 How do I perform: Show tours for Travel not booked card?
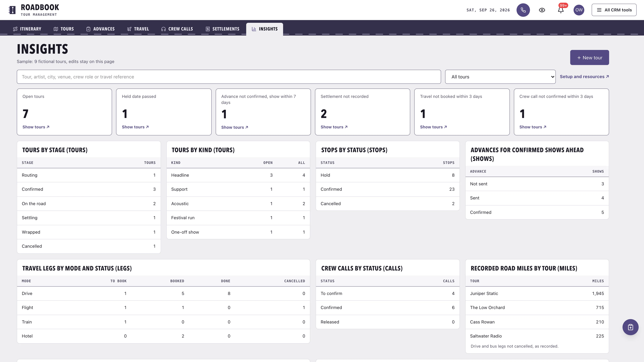click(x=433, y=127)
